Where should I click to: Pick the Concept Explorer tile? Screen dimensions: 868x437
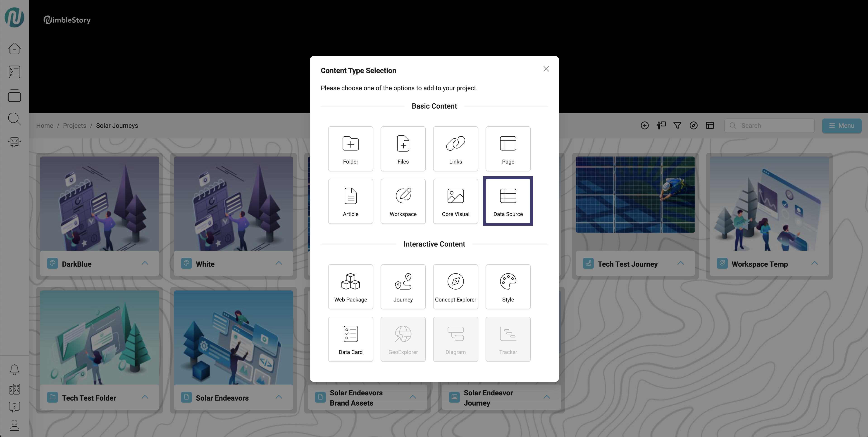455,287
